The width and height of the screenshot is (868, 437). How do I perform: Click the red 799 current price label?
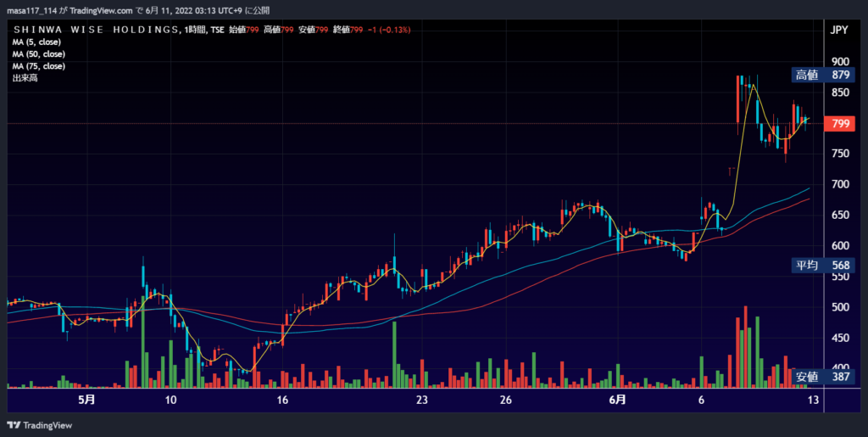[x=840, y=124]
